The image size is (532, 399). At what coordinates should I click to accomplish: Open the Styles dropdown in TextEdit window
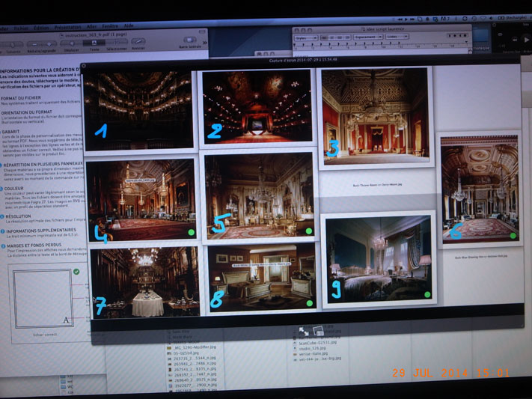[x=306, y=37]
